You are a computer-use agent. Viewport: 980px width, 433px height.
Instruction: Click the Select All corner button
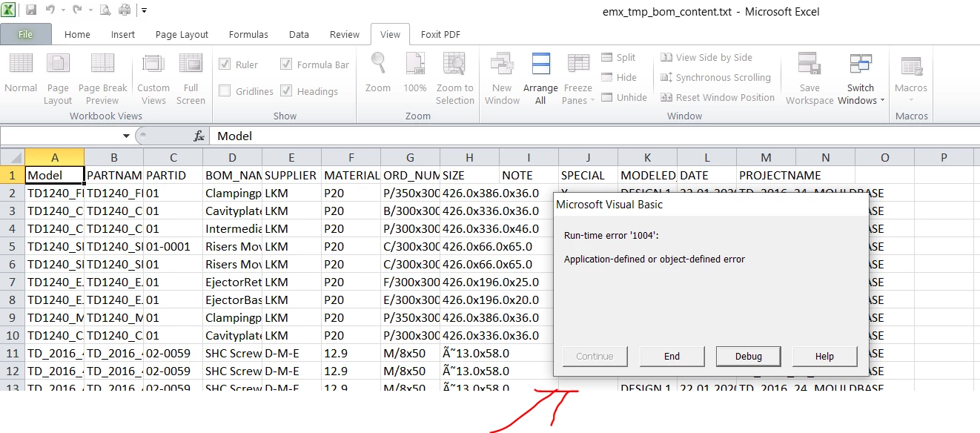pyautogui.click(x=13, y=157)
